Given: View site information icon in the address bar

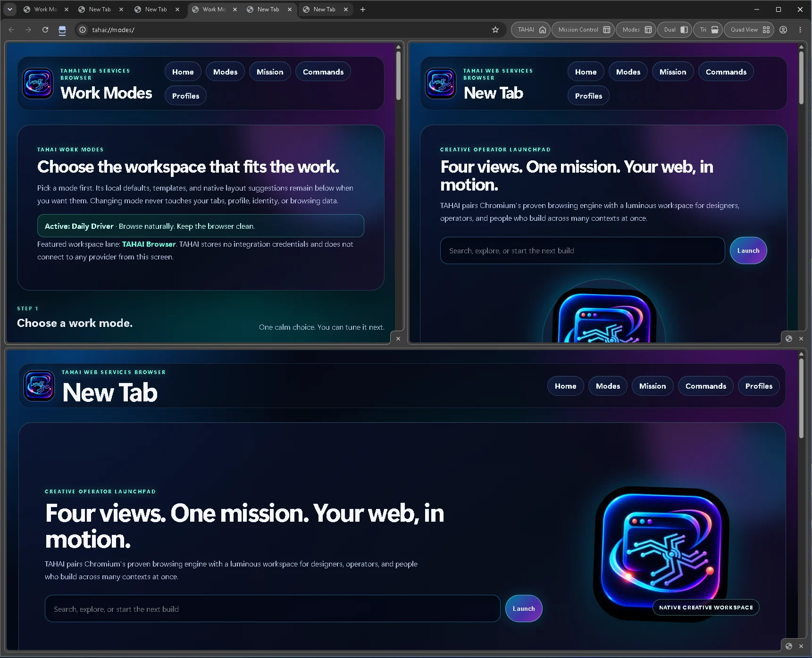Looking at the screenshot, I should pyautogui.click(x=83, y=30).
